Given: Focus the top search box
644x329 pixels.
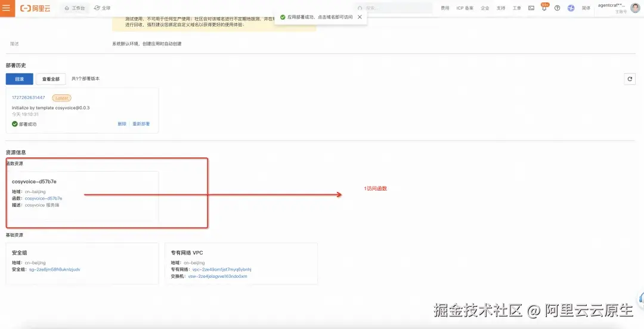Looking at the screenshot, I should (393, 8).
